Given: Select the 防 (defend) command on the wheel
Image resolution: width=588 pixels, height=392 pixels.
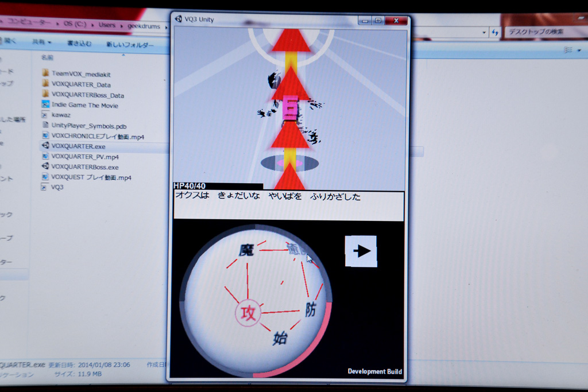Looking at the screenshot, I should click(x=310, y=309).
